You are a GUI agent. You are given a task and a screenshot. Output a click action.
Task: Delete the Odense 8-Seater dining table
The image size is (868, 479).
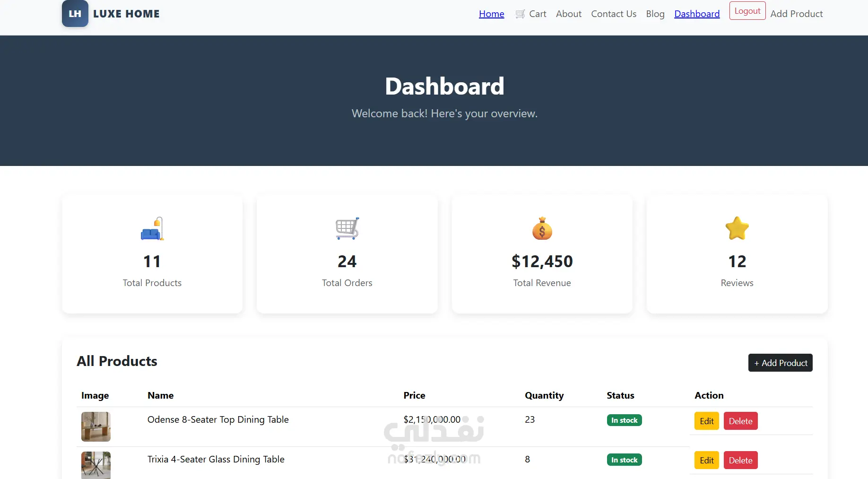741,421
